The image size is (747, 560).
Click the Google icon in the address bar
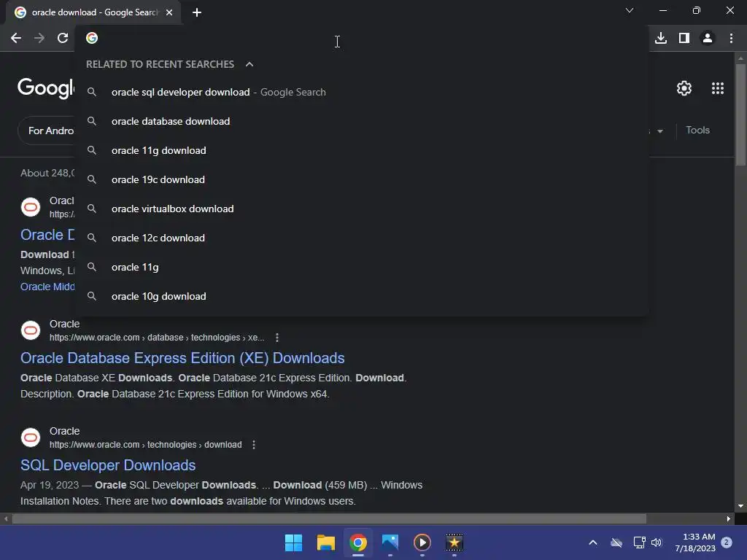click(x=92, y=38)
